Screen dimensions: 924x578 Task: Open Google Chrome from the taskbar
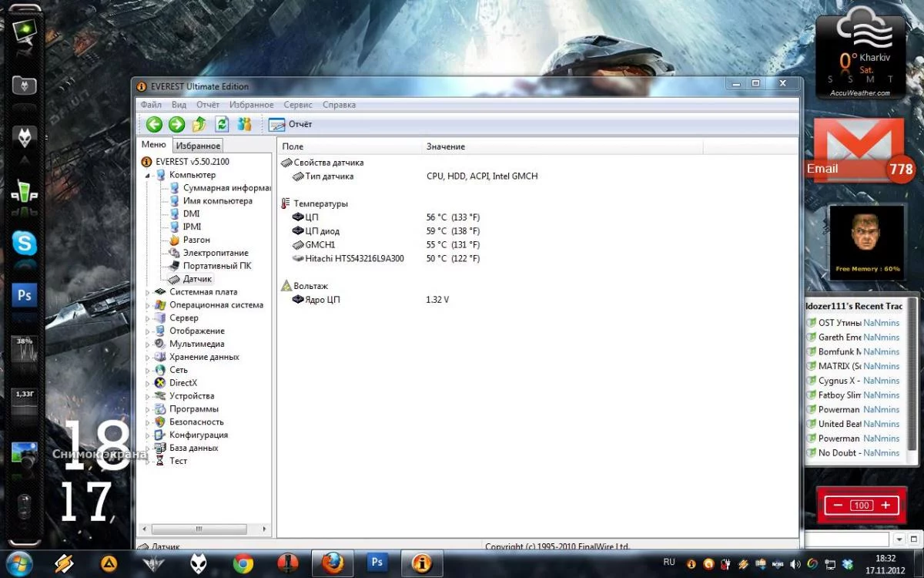(x=243, y=563)
